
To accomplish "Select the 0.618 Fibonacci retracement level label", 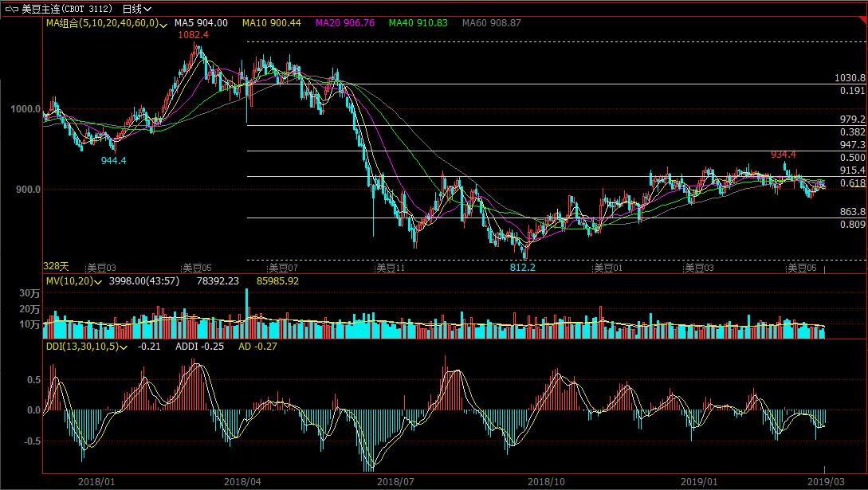I will pos(852,183).
